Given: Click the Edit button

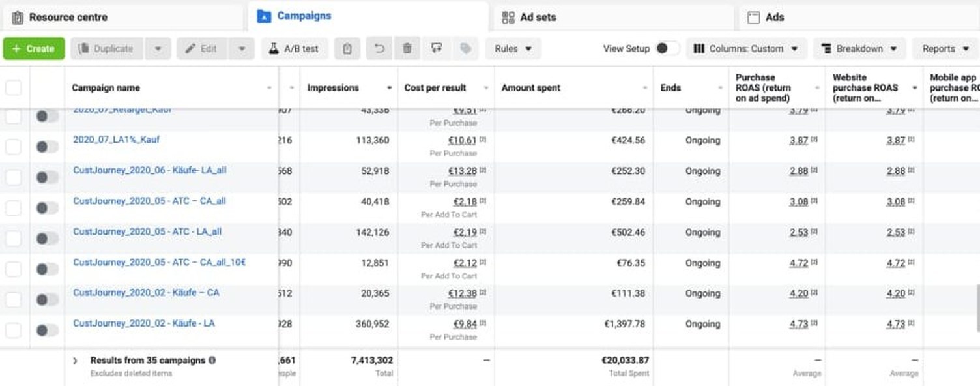Looking at the screenshot, I should click(202, 49).
